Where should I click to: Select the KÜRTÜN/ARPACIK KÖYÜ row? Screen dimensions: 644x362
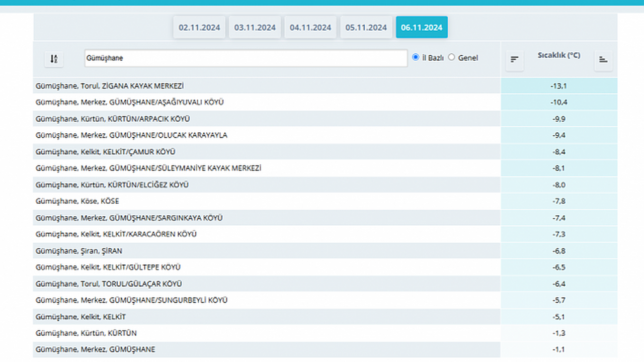click(113, 119)
